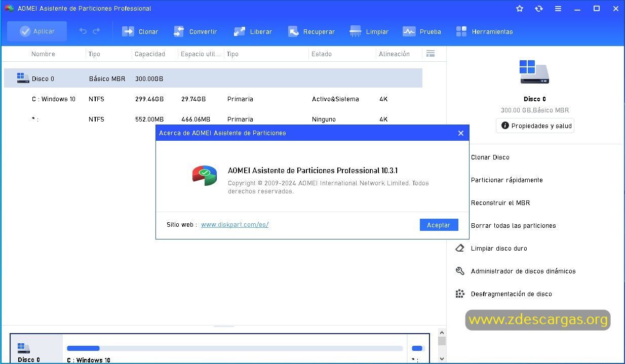Open the Liberar toolbar menu
The image size is (625, 364).
pyautogui.click(x=253, y=31)
